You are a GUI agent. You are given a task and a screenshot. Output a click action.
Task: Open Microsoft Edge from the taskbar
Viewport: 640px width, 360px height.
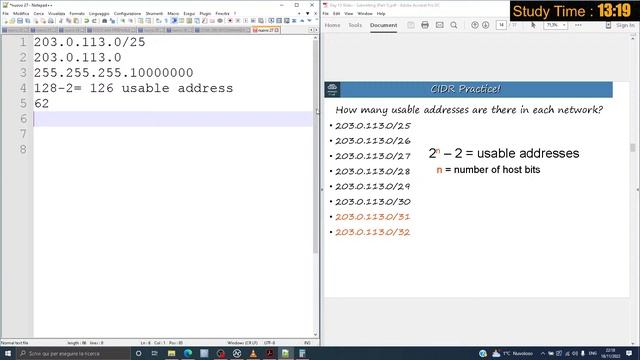click(188, 353)
